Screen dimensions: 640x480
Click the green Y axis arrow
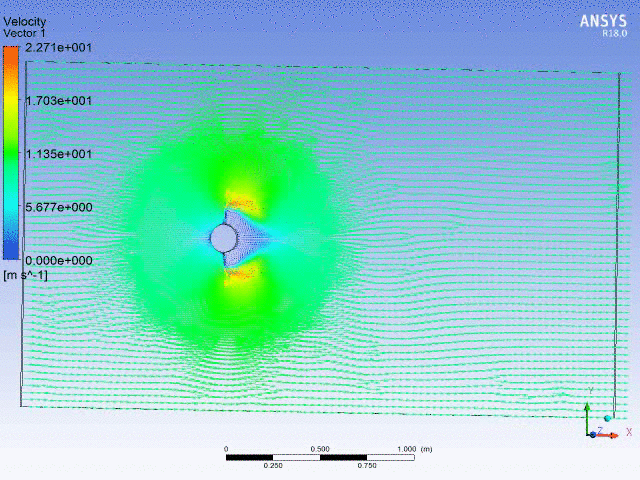pos(587,419)
